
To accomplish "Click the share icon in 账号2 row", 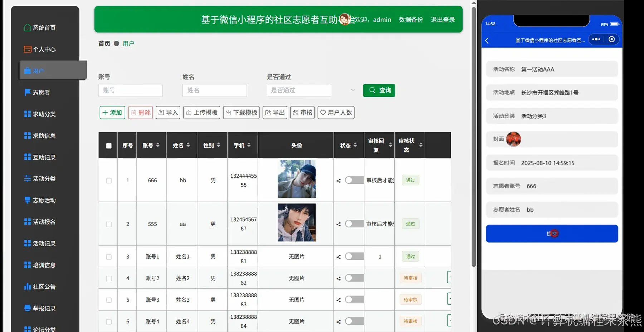I will pos(338,278).
